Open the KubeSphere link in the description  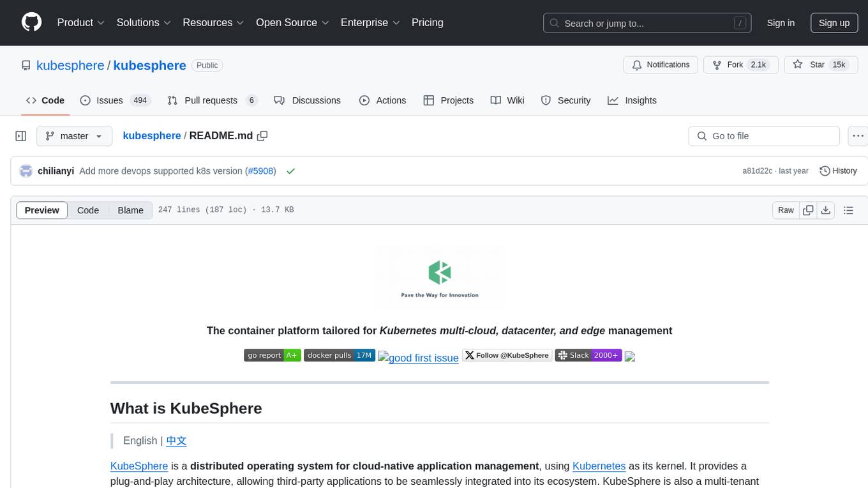click(x=139, y=466)
